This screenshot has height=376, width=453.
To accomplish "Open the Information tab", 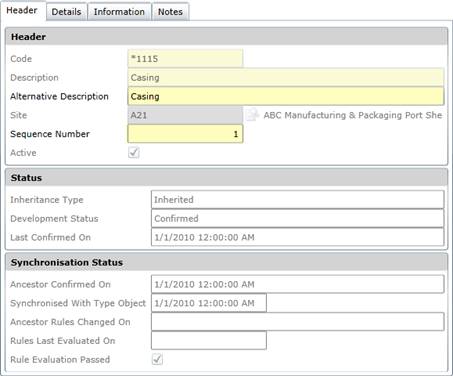I will pyautogui.click(x=119, y=12).
